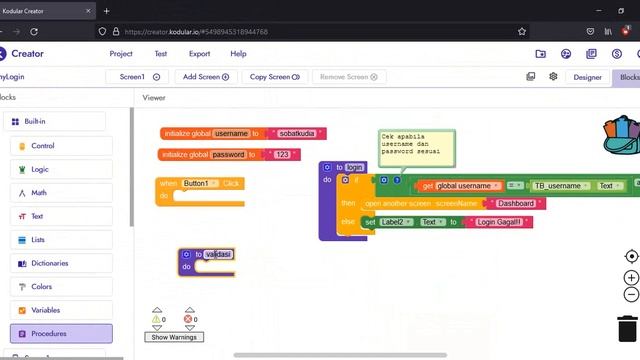Click the Show Warnings button
Image resolution: width=640 pixels, height=360 pixels.
174,337
